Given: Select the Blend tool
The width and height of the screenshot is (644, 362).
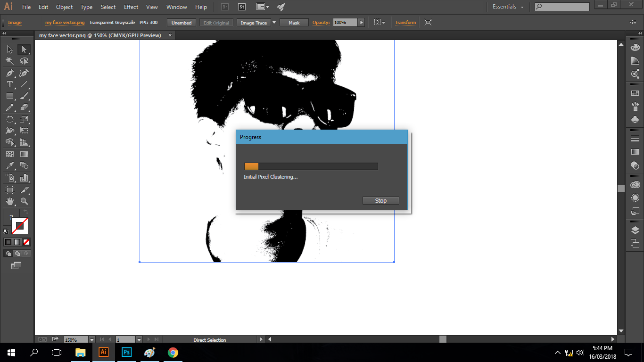Looking at the screenshot, I should [x=24, y=165].
